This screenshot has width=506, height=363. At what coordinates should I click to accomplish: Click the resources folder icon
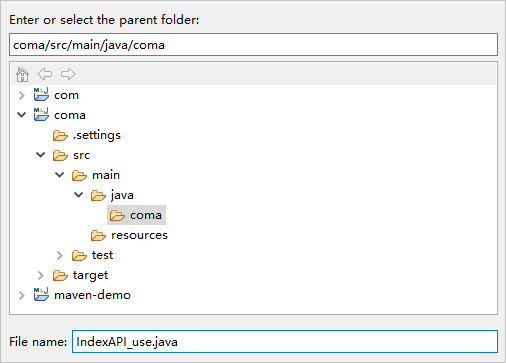[98, 235]
